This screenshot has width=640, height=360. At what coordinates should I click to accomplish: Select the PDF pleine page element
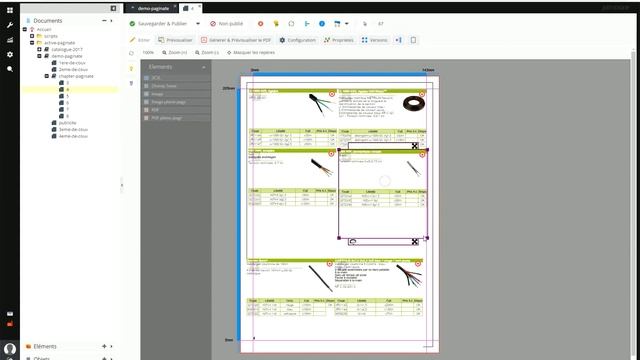coord(176,118)
